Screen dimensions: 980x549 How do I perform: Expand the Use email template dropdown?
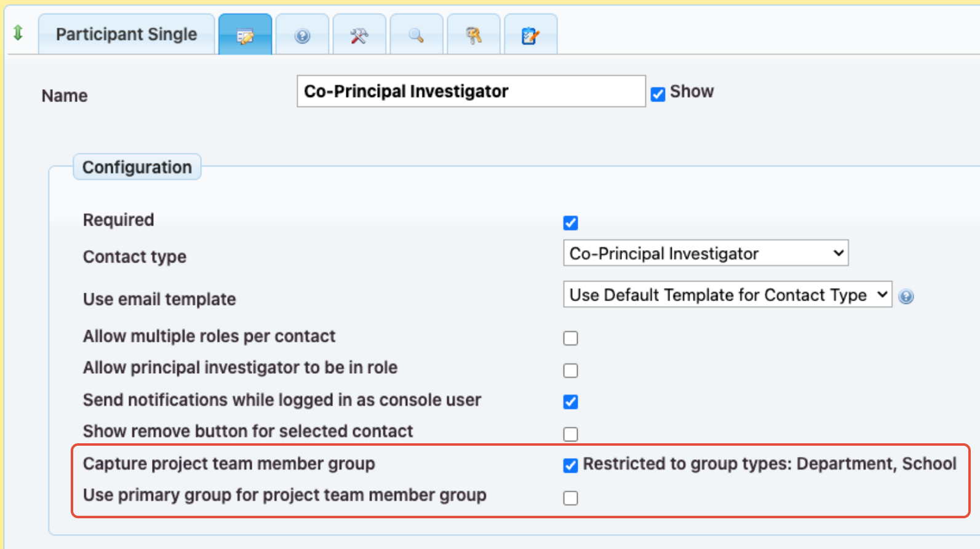coord(727,295)
